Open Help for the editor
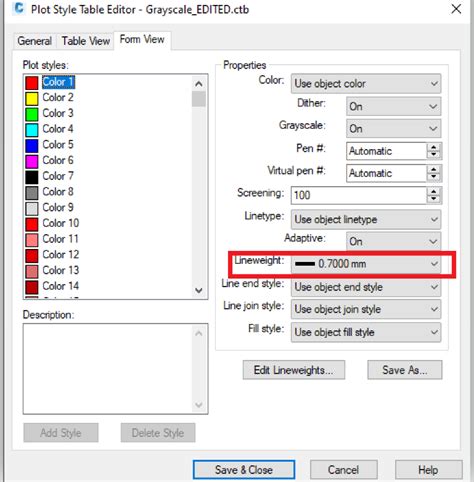 (x=429, y=470)
